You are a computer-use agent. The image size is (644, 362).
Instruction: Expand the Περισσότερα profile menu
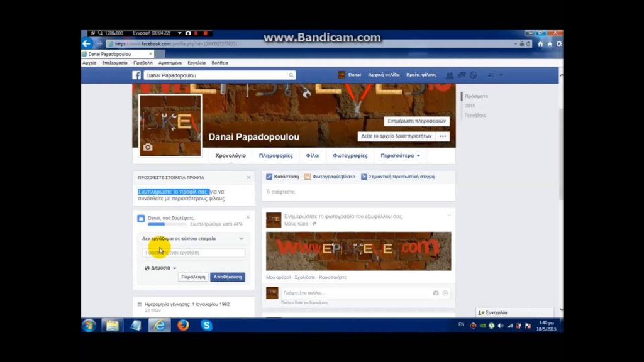(x=400, y=156)
